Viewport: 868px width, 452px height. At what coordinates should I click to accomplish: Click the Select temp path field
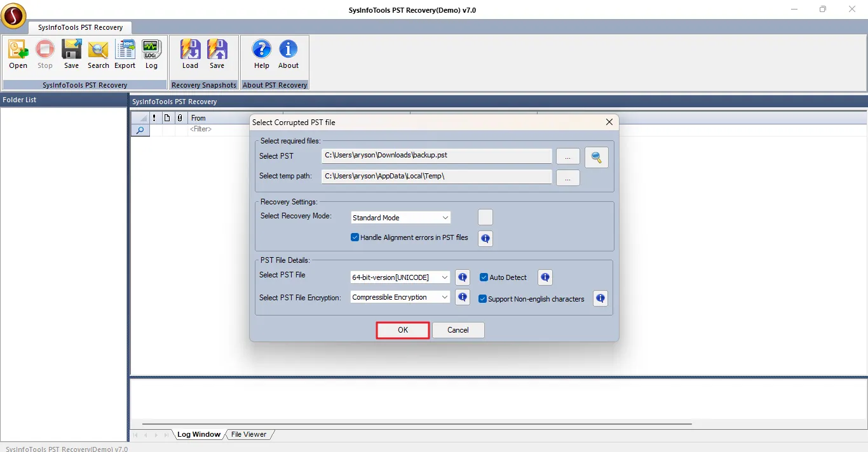click(x=437, y=177)
